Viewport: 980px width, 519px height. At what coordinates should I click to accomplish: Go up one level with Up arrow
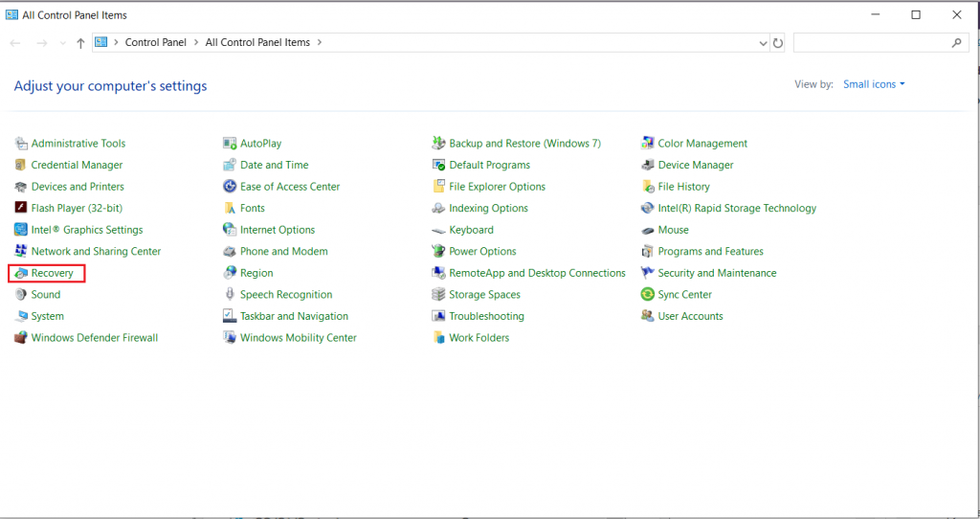[80, 43]
